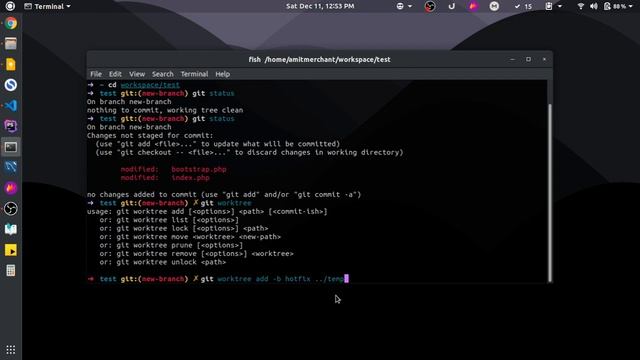
Task: Open Google Chrome from the dock
Action: pyautogui.click(x=11, y=23)
